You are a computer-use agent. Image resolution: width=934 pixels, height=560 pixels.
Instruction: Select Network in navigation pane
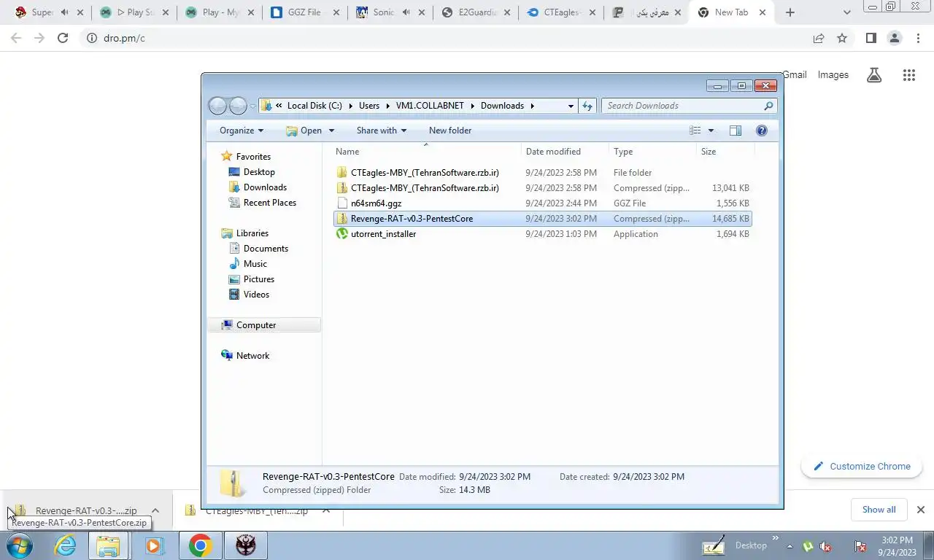(x=252, y=356)
